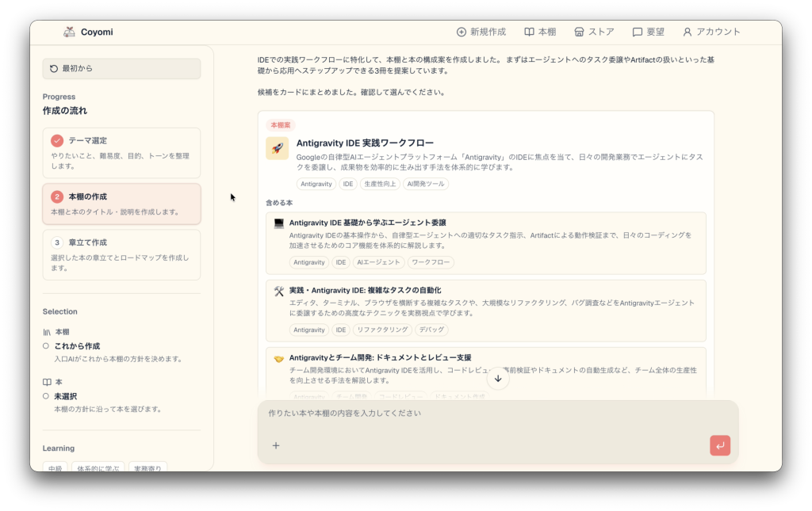Click the 新規作成 plus-circle icon

tap(462, 32)
